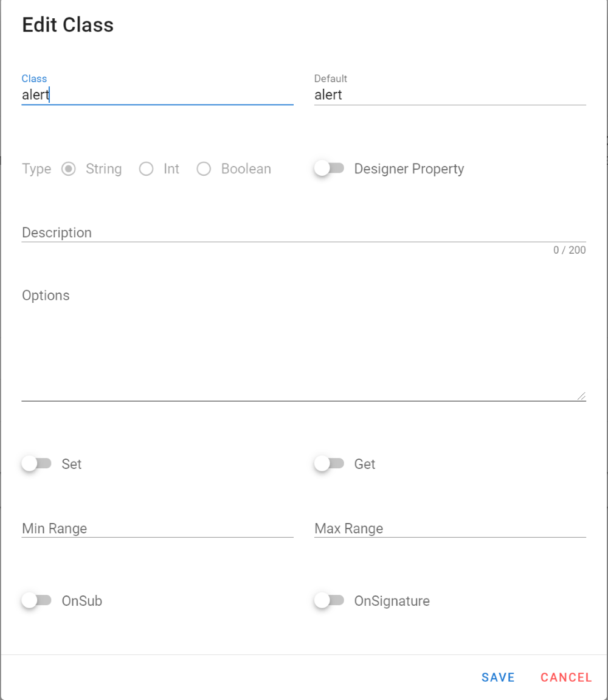Viewport: 608px width, 700px height.
Task: Select the Int type radio button
Action: coord(147,169)
